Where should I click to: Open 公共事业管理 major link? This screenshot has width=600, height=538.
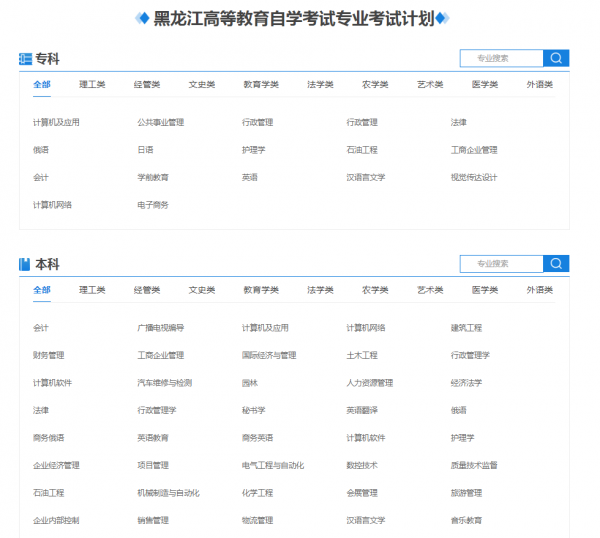click(161, 122)
